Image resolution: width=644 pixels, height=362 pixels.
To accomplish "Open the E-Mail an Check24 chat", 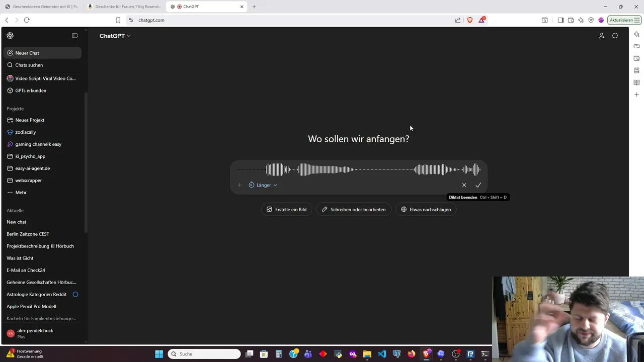I will (x=42, y=270).
